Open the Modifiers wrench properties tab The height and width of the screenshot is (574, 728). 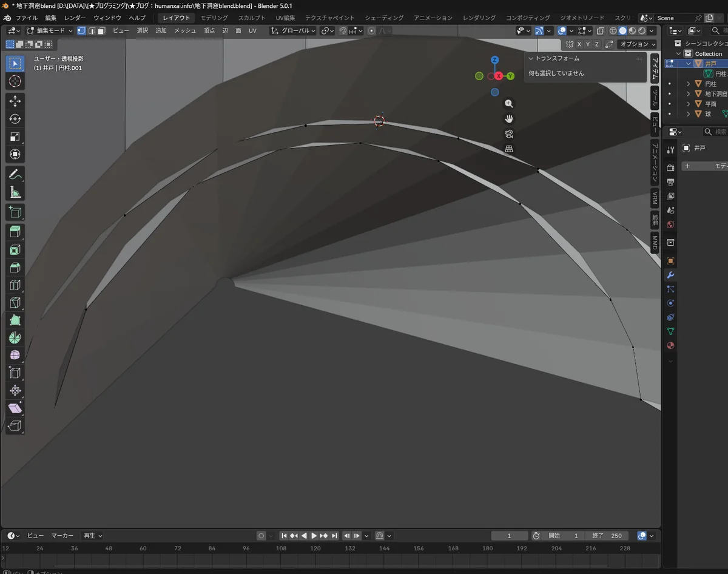click(x=670, y=275)
